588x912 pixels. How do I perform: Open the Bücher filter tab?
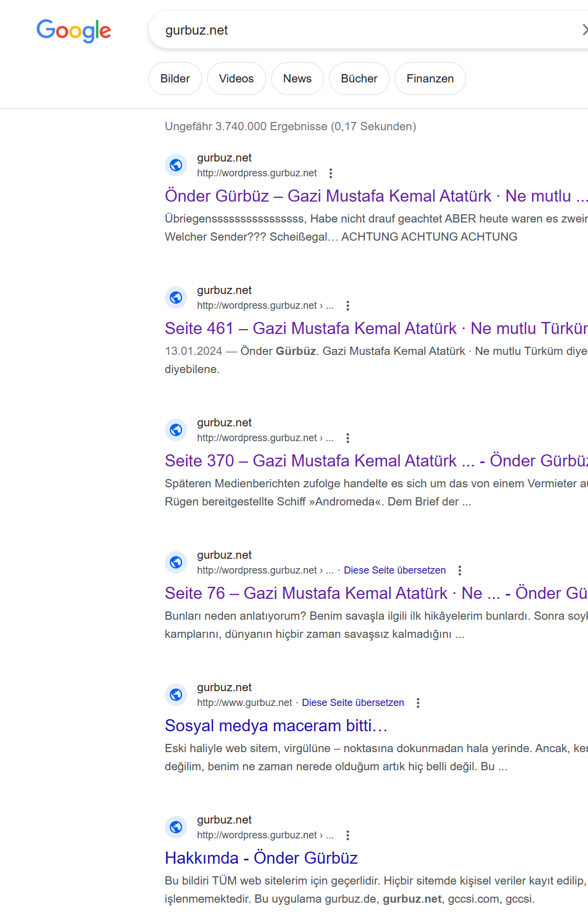click(x=359, y=79)
